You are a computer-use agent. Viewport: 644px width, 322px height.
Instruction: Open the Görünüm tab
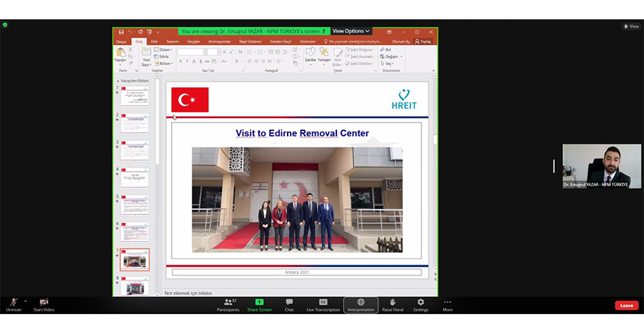click(308, 42)
